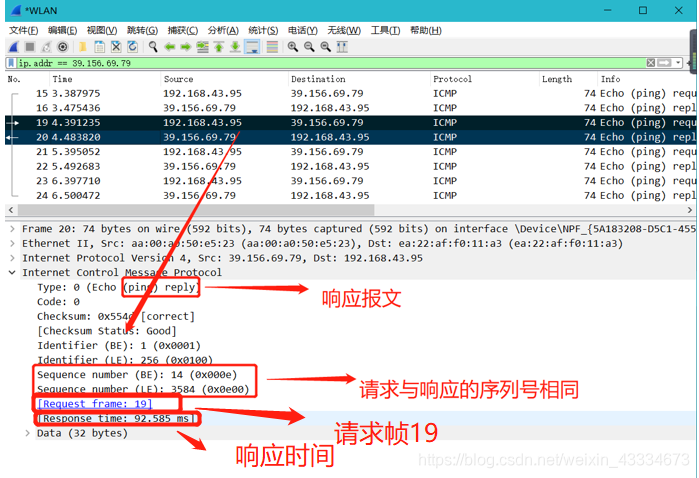Clear the display filter
Screen dimensions: 699x478
(651, 63)
